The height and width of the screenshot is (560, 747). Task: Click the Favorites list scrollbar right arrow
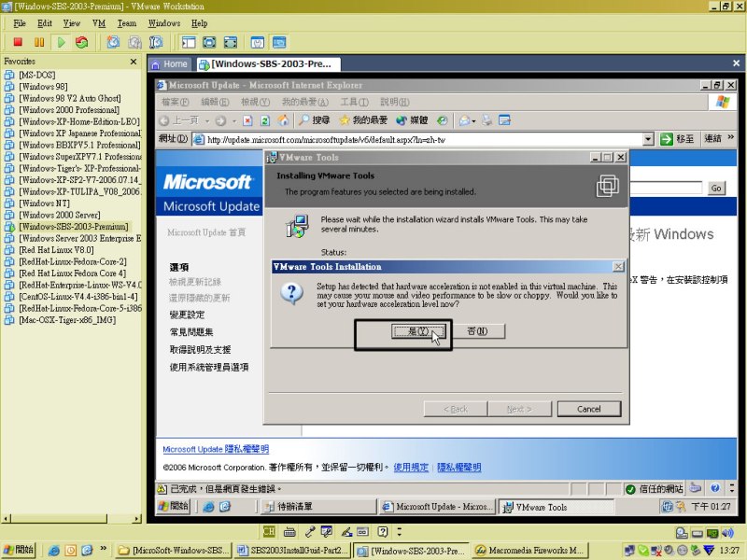tap(137, 519)
